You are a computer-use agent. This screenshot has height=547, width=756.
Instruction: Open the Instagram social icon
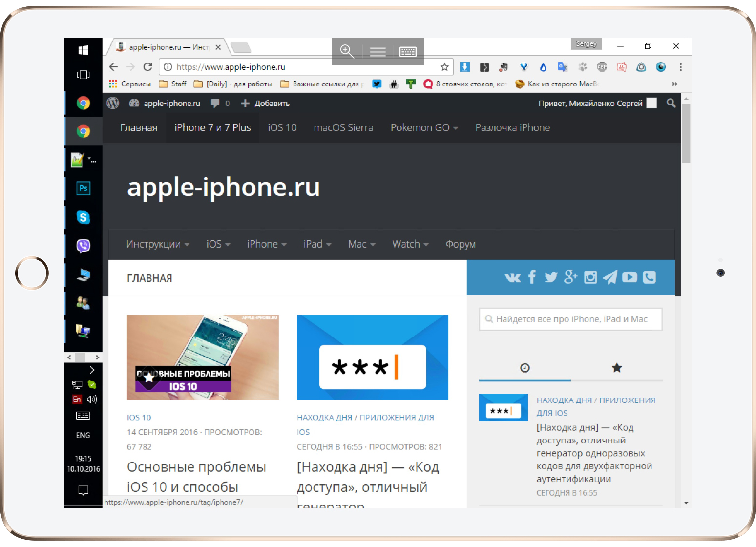point(590,277)
